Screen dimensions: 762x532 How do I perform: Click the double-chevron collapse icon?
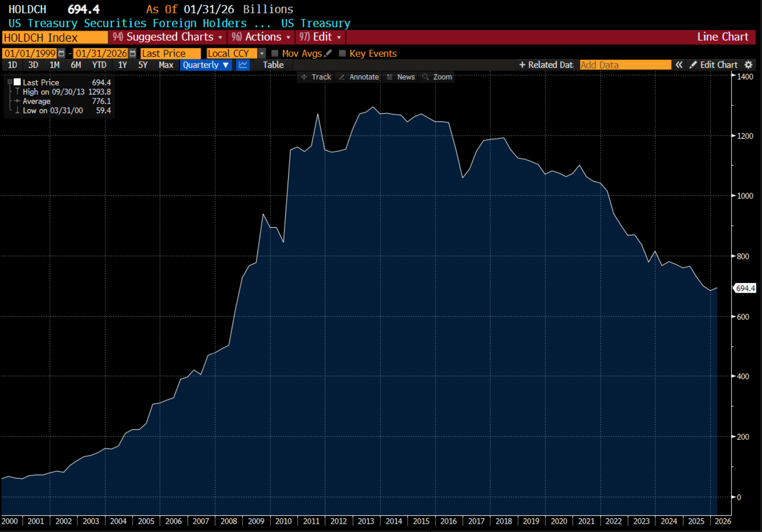[x=679, y=65]
